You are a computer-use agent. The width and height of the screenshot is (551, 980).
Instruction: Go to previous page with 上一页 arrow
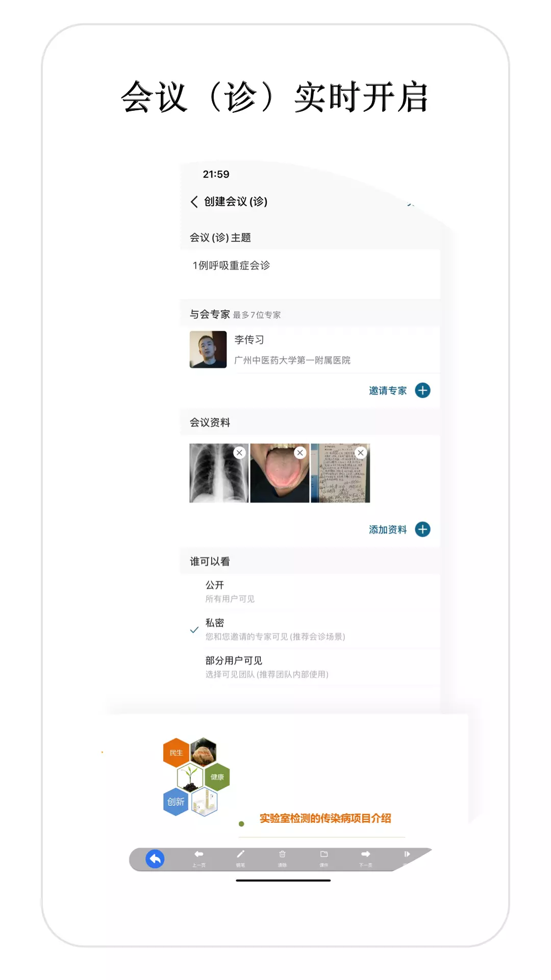coord(199,858)
